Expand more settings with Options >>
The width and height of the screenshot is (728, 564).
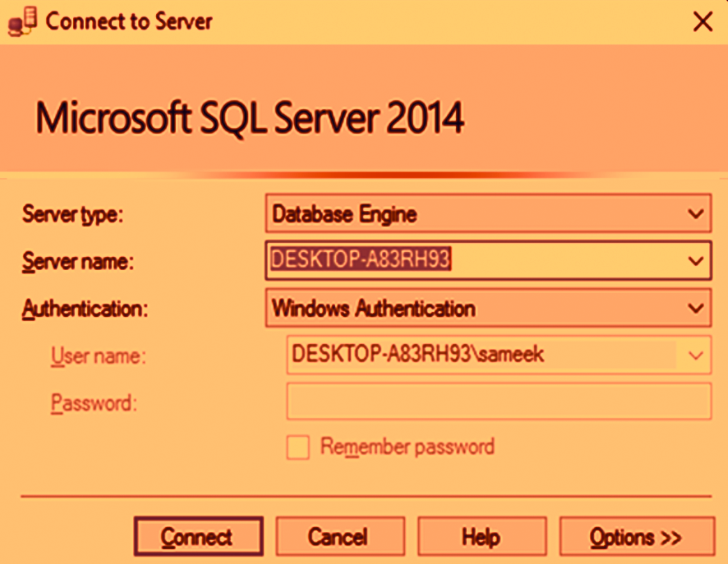[636, 538]
